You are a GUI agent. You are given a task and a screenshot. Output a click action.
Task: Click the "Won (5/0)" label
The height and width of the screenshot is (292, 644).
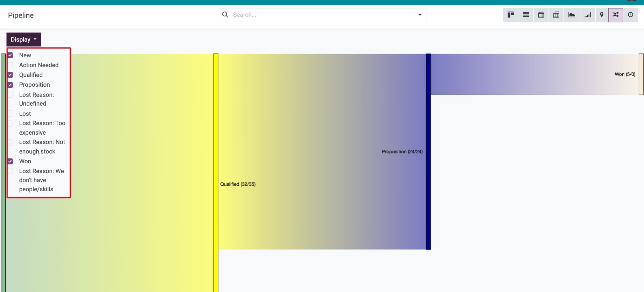[625, 74]
